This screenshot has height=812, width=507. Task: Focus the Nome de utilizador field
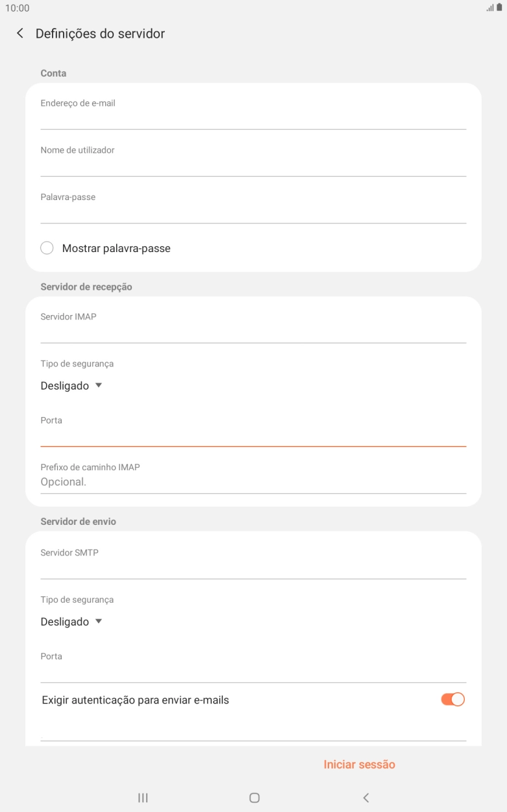pyautogui.click(x=253, y=166)
